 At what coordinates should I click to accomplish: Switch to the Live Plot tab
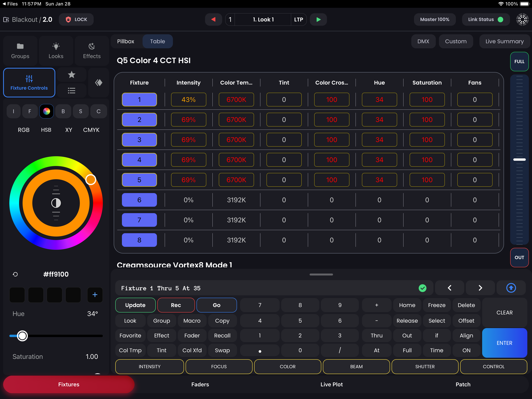coord(331,384)
